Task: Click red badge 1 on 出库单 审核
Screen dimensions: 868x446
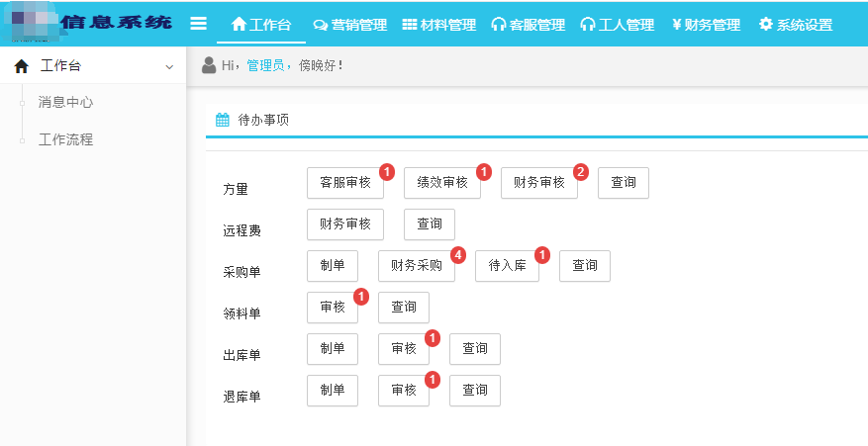Action: pyautogui.click(x=433, y=338)
